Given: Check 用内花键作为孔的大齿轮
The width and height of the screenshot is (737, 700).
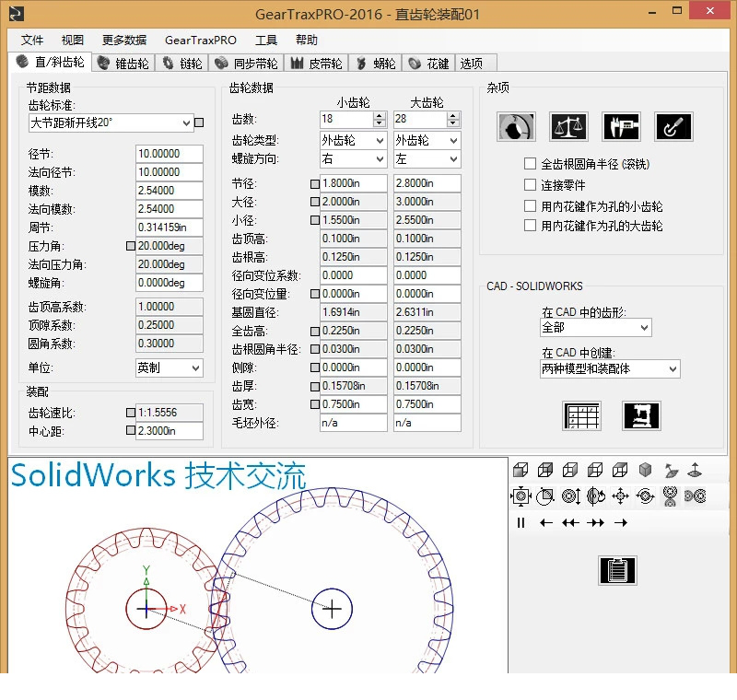Looking at the screenshot, I should pos(530,226).
